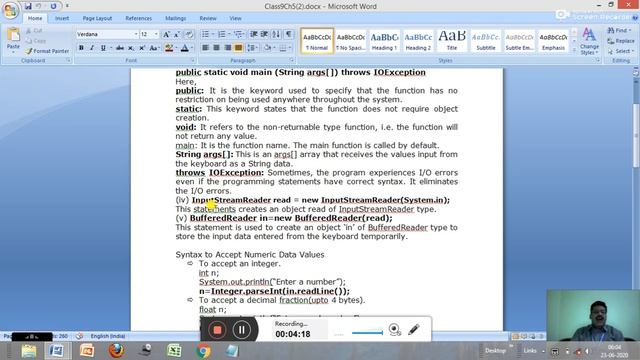Save document from Quick Access toolbar
Image resolution: width=640 pixels, height=360 pixels.
pyautogui.click(x=28, y=6)
